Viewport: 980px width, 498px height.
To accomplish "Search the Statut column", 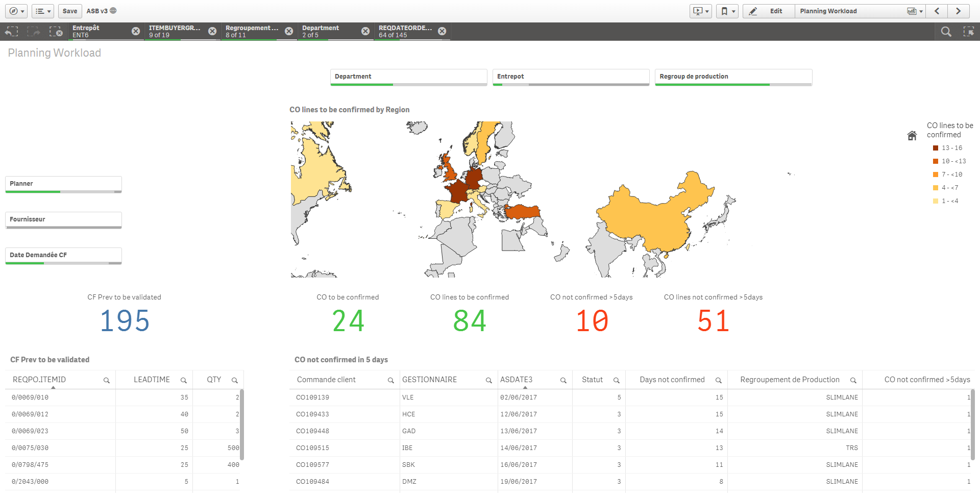I will 617,380.
